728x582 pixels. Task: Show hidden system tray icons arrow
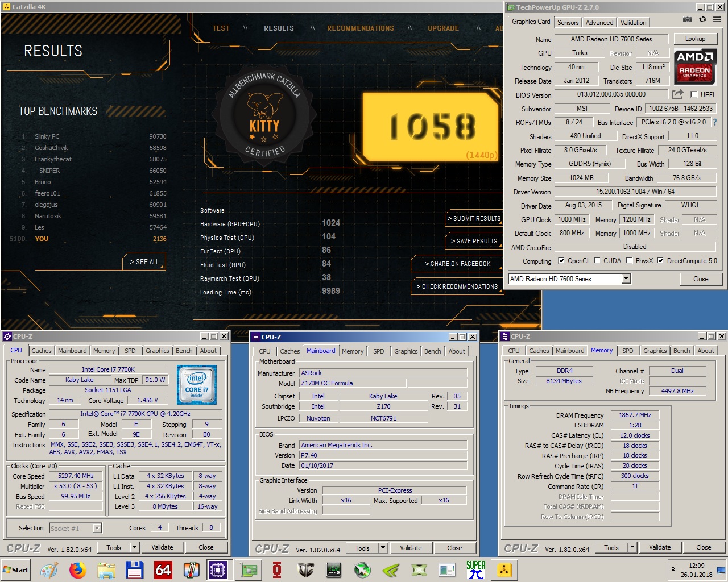tap(673, 569)
